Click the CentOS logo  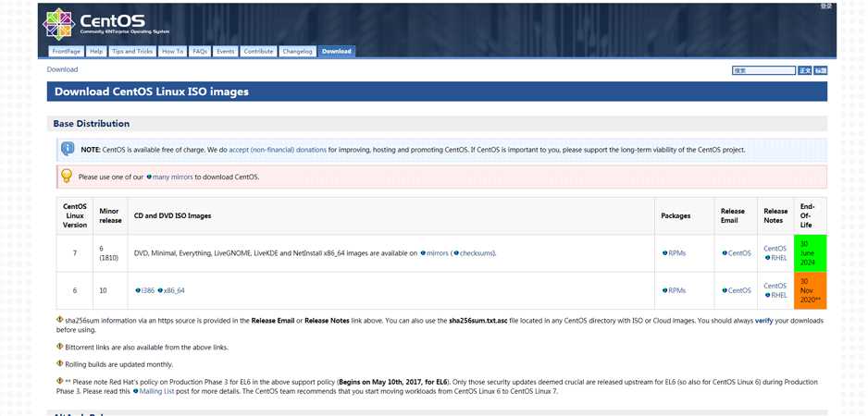pyautogui.click(x=105, y=24)
